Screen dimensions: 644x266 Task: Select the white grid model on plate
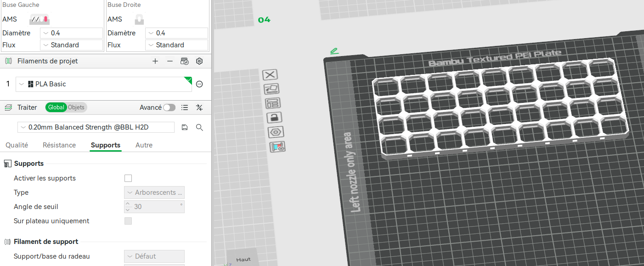(501, 108)
